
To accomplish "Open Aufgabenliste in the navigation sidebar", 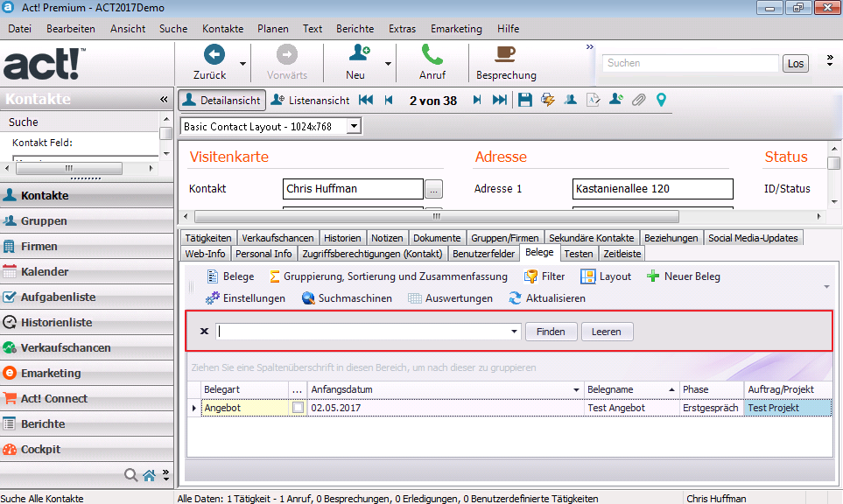I will 87,297.
